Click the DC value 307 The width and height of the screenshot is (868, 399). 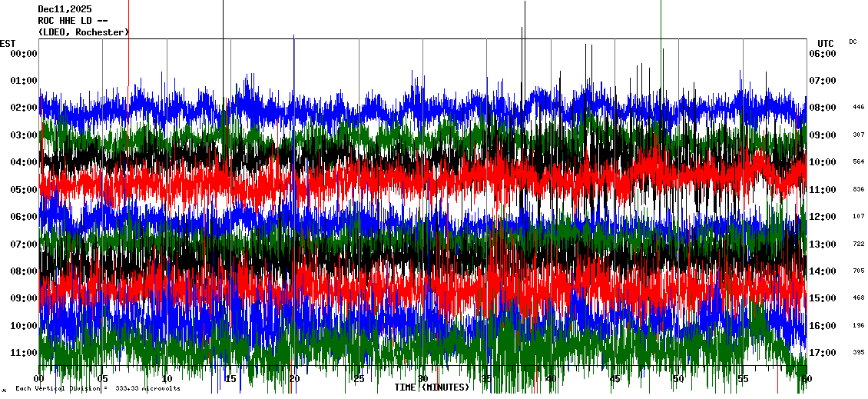(x=859, y=135)
